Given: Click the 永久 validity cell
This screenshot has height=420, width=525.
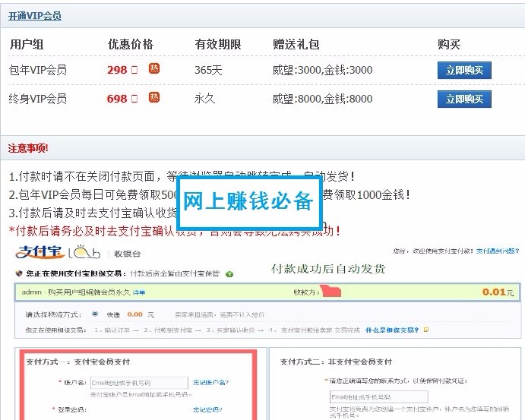Looking at the screenshot, I should click(x=204, y=99).
